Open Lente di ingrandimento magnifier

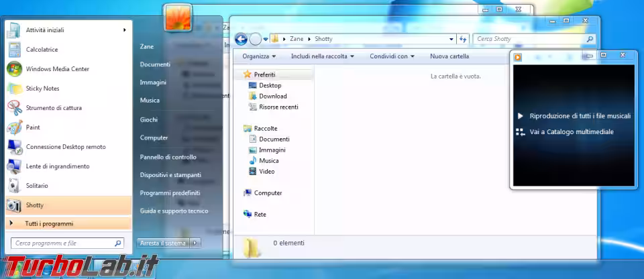pyautogui.click(x=57, y=166)
